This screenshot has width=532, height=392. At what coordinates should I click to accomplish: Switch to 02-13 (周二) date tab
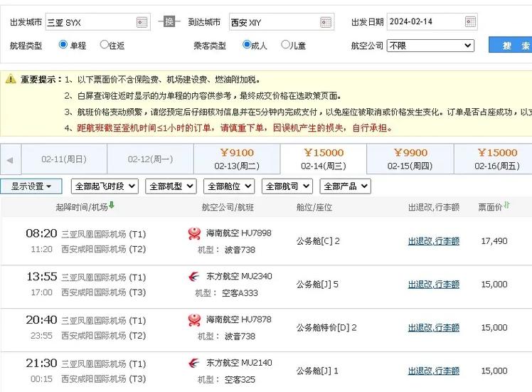pos(236,159)
